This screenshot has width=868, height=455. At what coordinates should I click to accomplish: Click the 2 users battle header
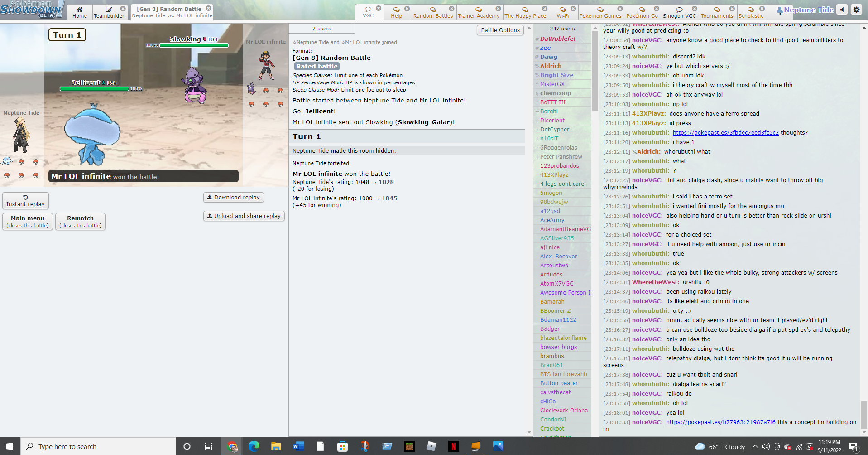pos(321,29)
